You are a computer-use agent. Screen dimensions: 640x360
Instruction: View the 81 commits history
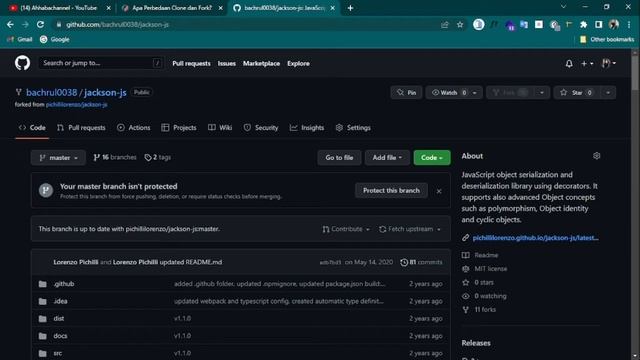[x=421, y=262]
